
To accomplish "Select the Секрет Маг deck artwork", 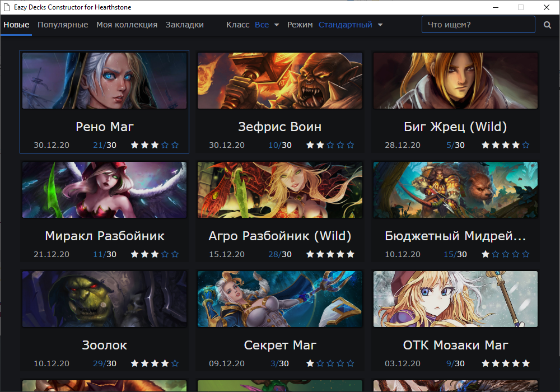I will click(x=280, y=299).
